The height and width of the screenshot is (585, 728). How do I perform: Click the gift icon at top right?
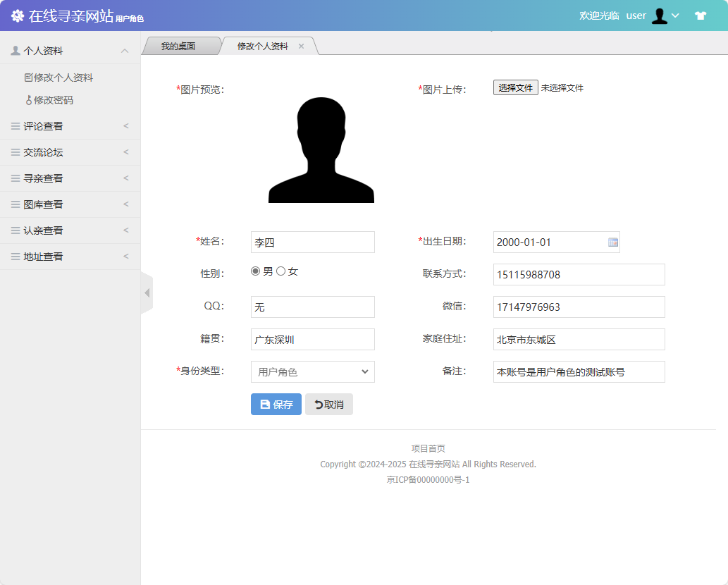point(701,15)
